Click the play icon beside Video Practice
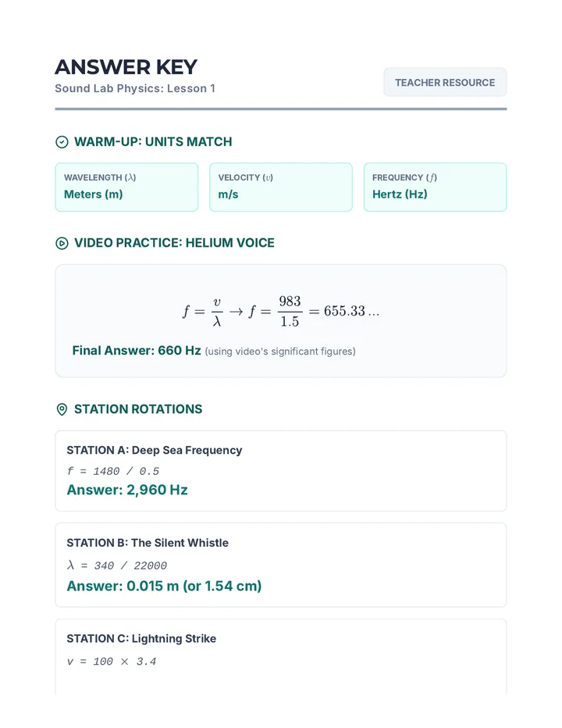 click(62, 243)
